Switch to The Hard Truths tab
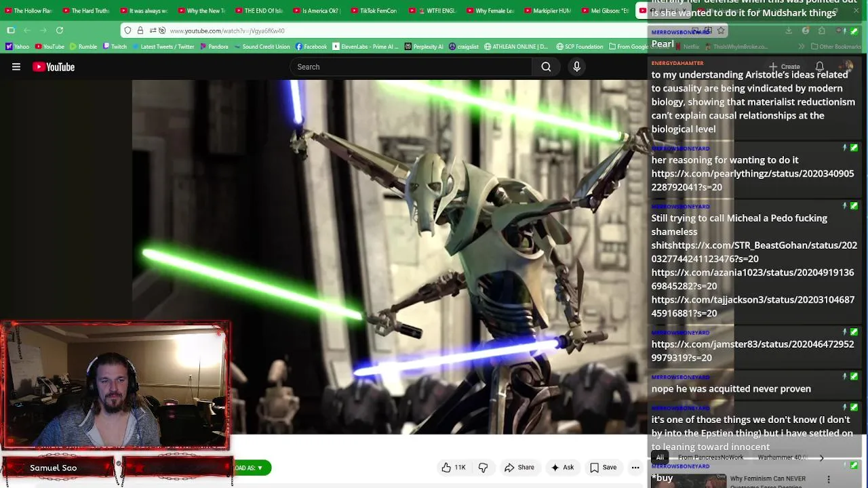The image size is (868, 488). pyautogui.click(x=86, y=11)
